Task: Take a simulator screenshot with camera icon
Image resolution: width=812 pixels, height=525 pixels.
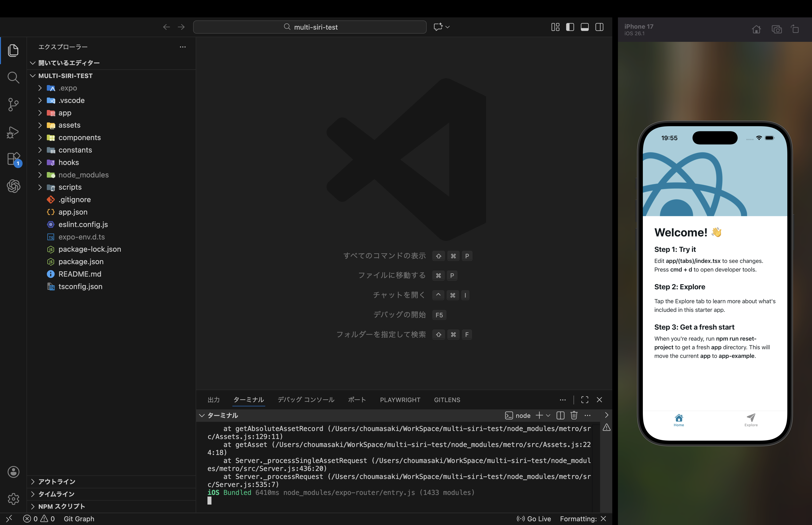Action: click(x=777, y=29)
